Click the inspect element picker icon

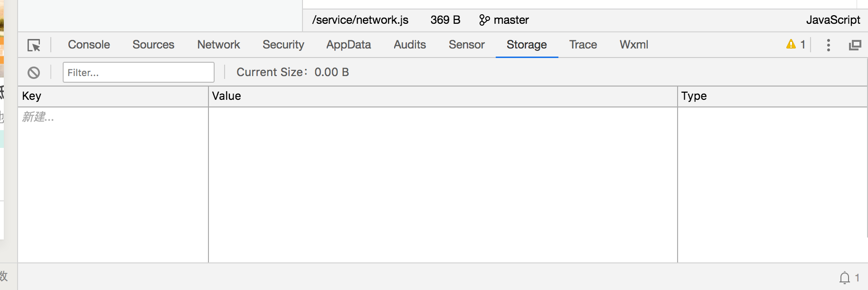pos(34,45)
